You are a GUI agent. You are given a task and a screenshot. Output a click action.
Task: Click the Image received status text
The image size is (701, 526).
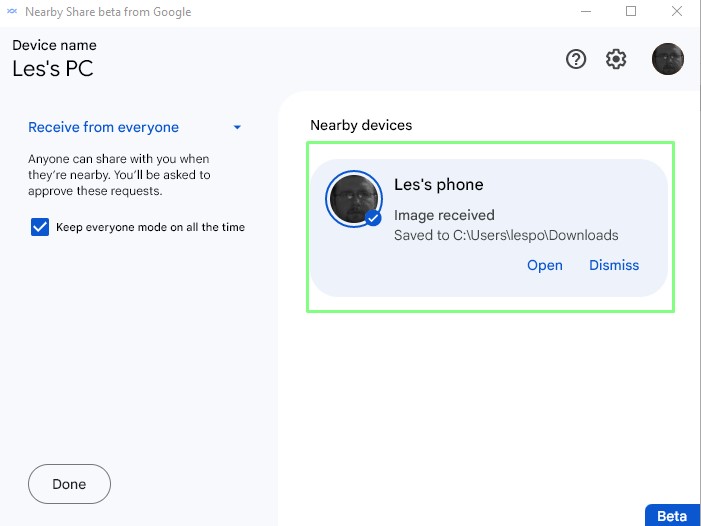click(444, 215)
